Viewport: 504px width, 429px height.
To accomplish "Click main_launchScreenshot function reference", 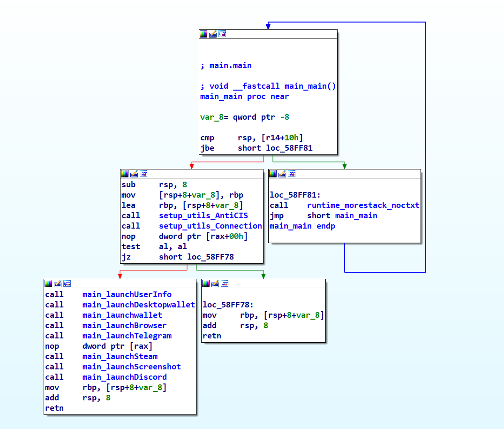I will coord(131,367).
